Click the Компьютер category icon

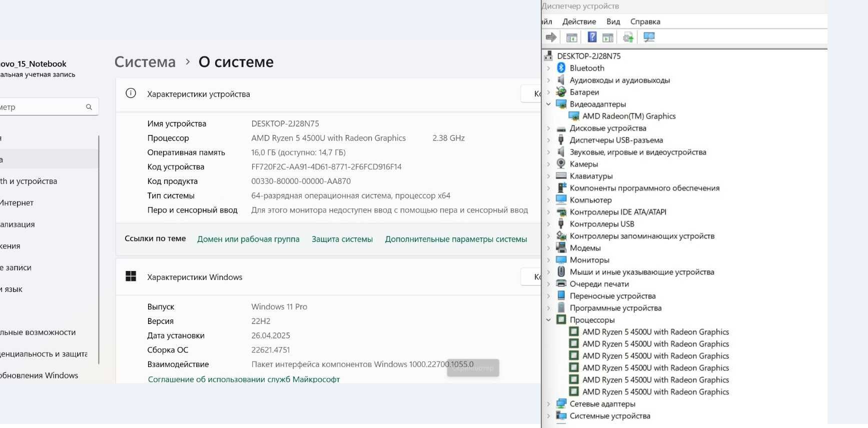(x=561, y=200)
